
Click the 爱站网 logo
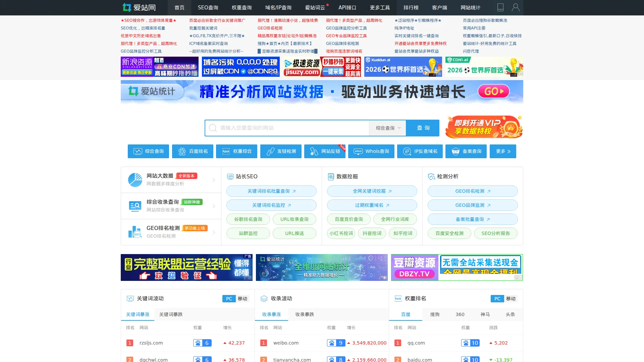tap(139, 7)
